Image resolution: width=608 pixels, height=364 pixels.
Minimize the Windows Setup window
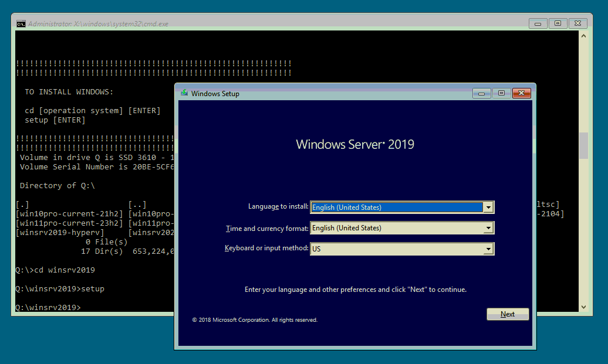(x=482, y=93)
